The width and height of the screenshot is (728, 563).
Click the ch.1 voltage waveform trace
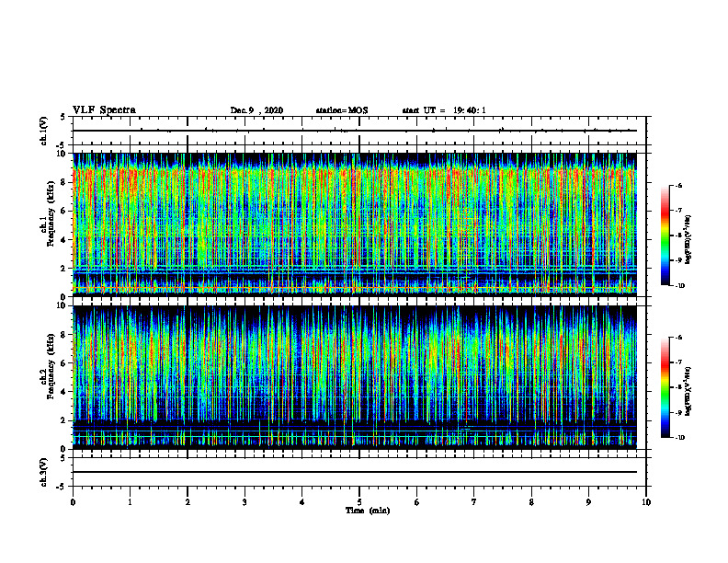tap(355, 131)
